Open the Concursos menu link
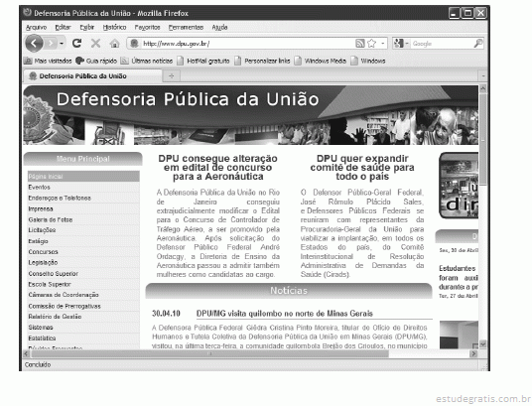 [x=43, y=252]
